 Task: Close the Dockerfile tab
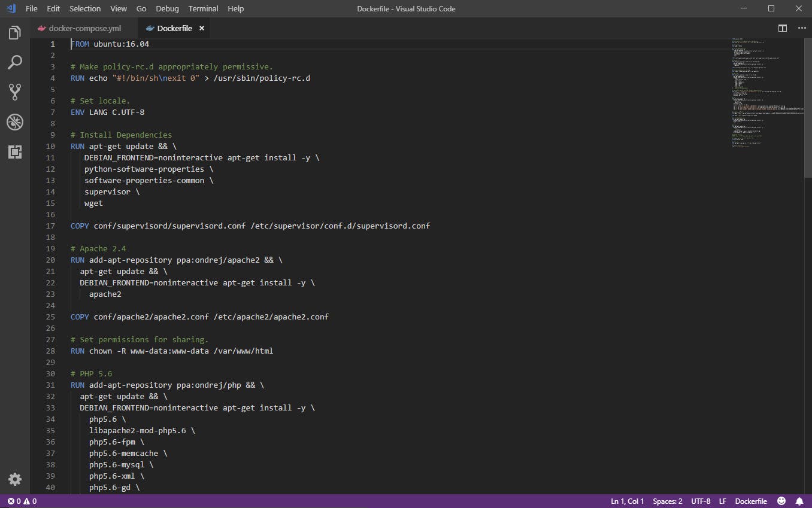(x=202, y=28)
